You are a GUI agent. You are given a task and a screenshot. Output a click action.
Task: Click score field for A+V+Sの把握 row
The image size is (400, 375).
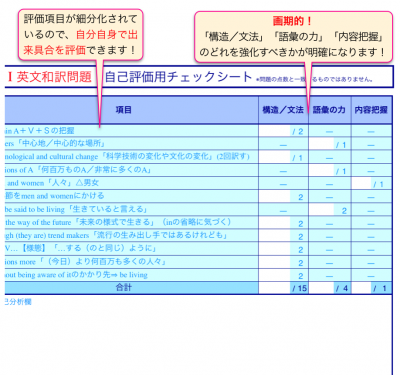[x=275, y=131]
